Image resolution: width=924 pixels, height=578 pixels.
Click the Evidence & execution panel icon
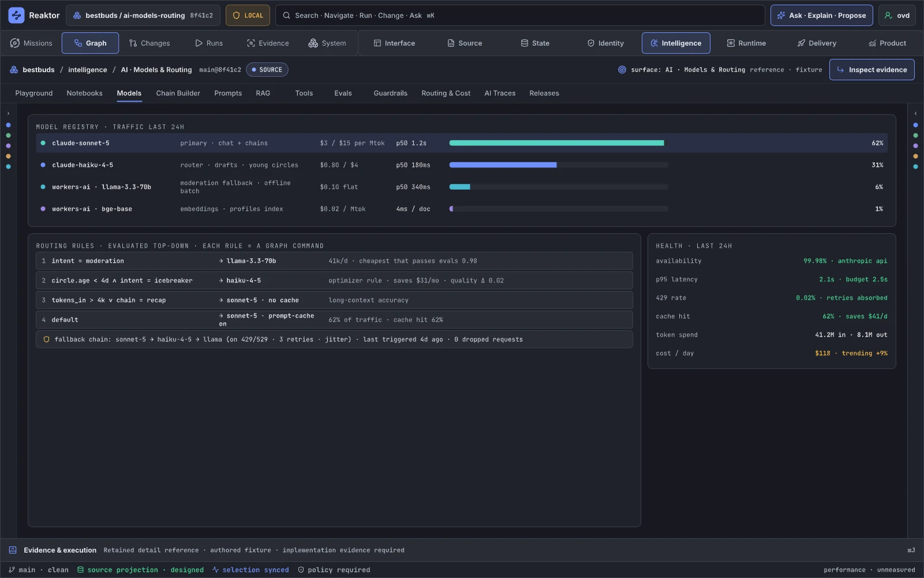(x=13, y=550)
